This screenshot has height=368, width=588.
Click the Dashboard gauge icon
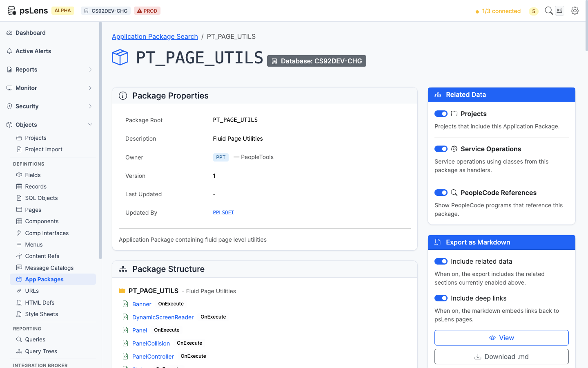9,33
